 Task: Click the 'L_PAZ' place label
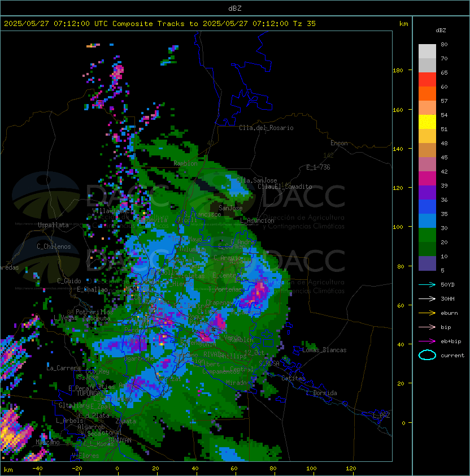[x=381, y=416]
